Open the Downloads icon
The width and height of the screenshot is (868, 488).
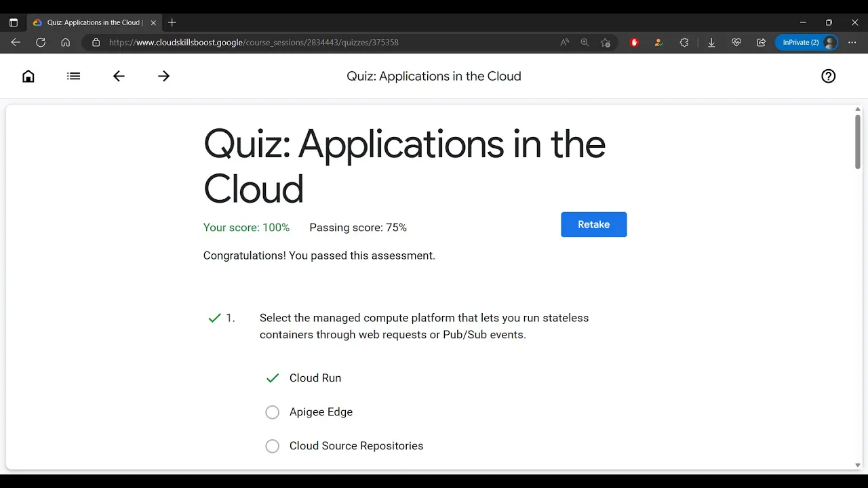(x=711, y=42)
